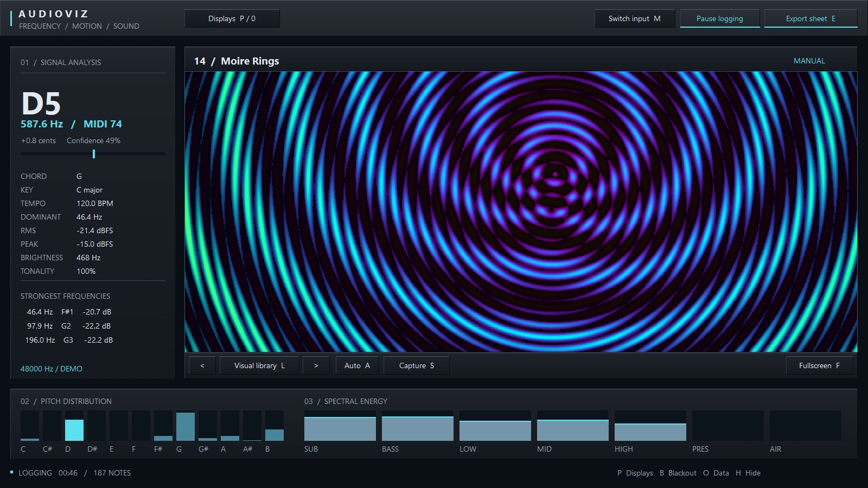
Task: Click the MID spectral energy bar
Action: [573, 426]
